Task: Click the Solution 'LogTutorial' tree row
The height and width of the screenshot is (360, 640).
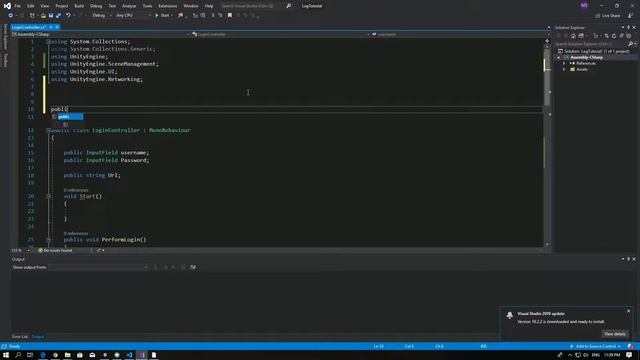Action: 593,51
